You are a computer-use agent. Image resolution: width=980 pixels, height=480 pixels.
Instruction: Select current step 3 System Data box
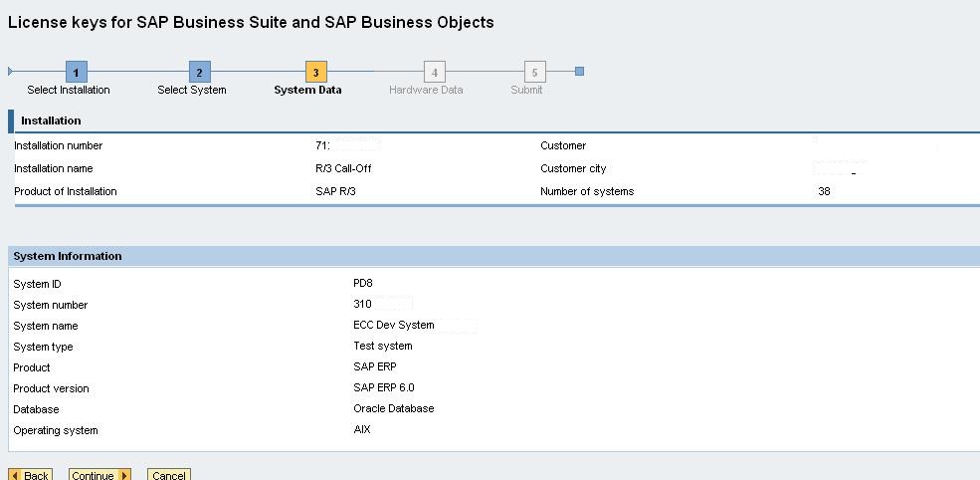[315, 72]
